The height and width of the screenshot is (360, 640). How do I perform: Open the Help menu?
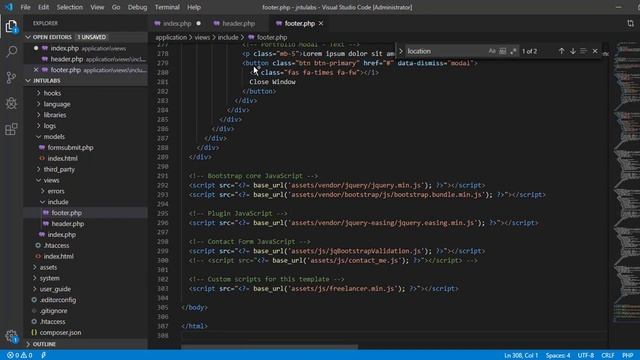tap(194, 7)
